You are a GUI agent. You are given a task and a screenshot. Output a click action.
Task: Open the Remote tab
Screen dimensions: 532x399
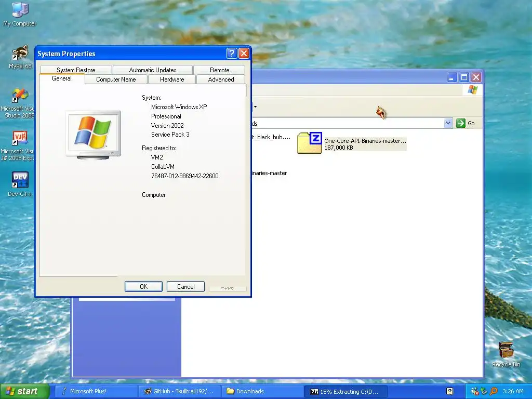220,70
